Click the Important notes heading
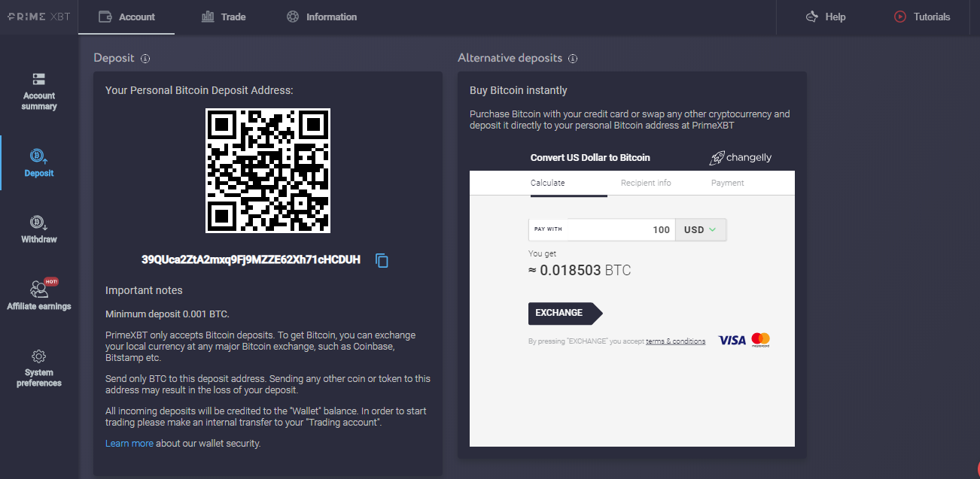This screenshot has height=479, width=980. [x=144, y=290]
